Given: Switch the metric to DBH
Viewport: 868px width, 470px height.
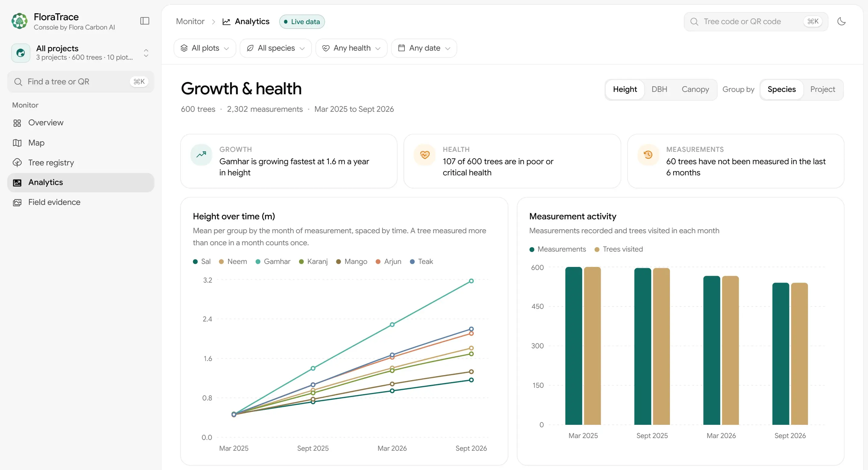Looking at the screenshot, I should click(x=659, y=89).
